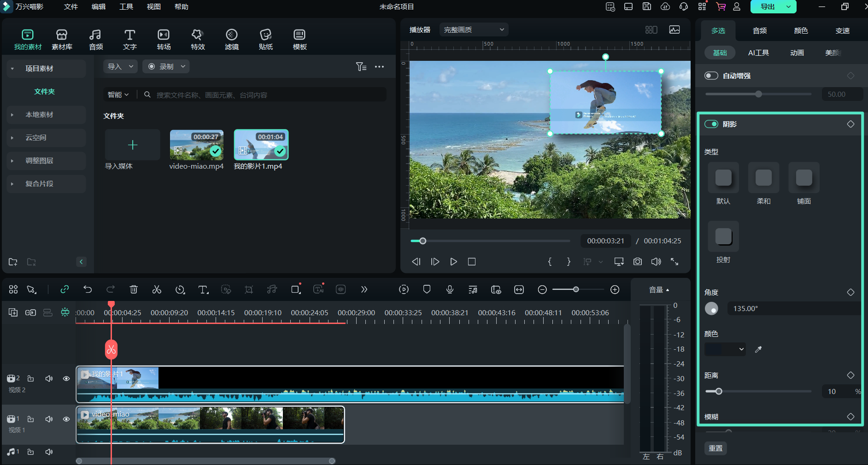
Task: Switch to the Color (颜色) tab
Action: 801,30
